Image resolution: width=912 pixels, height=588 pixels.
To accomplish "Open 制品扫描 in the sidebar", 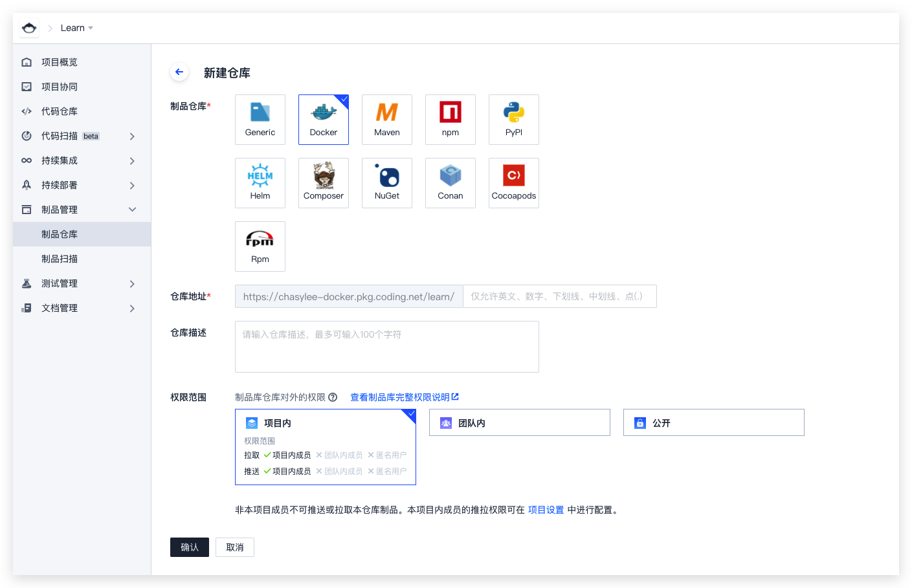I will coord(60,259).
